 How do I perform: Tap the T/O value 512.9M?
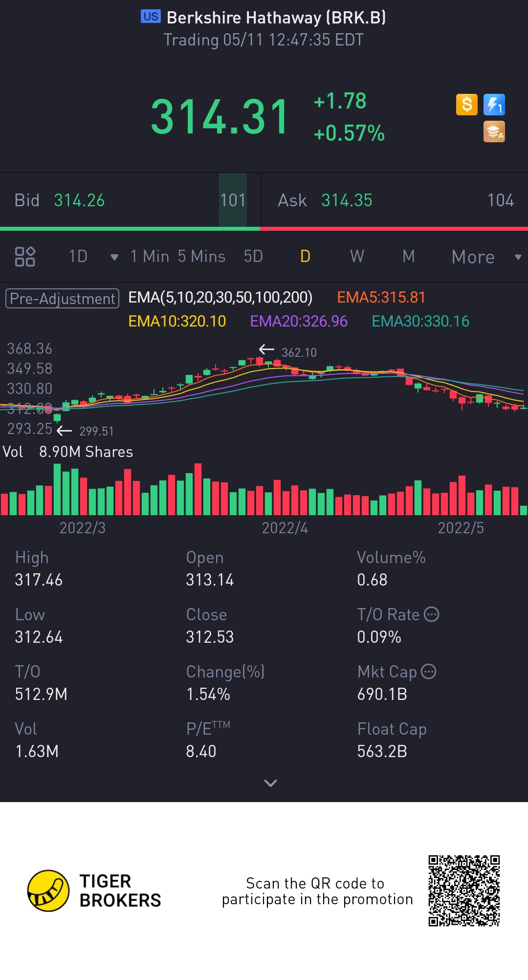[x=41, y=694]
